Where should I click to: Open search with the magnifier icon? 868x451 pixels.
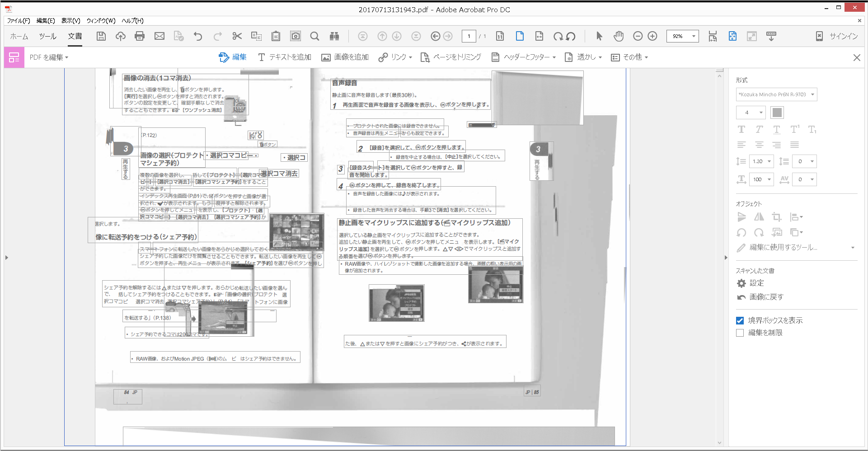pos(315,36)
